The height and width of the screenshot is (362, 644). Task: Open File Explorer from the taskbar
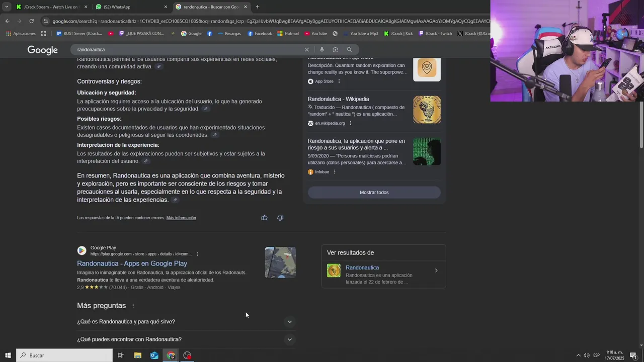tap(137, 355)
